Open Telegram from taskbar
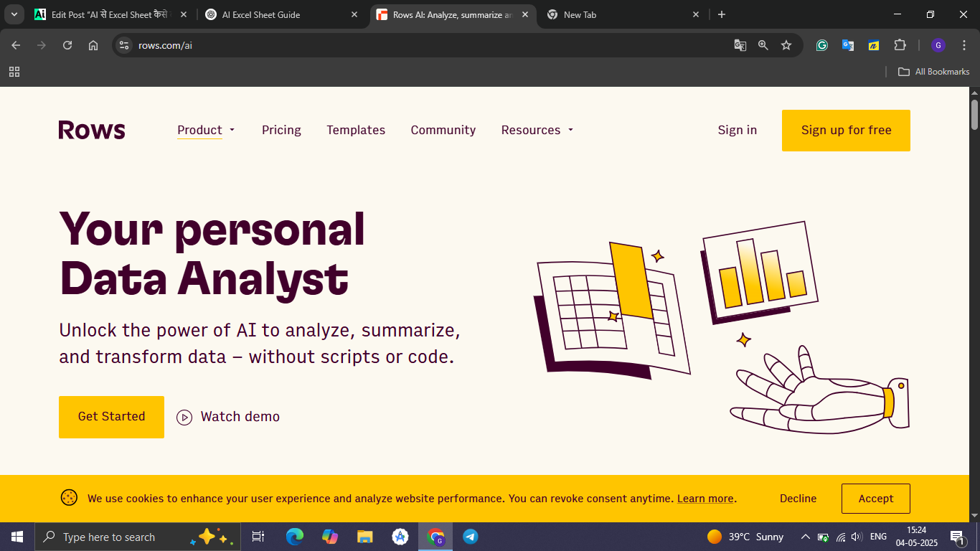This screenshot has width=980, height=551. coord(471,537)
